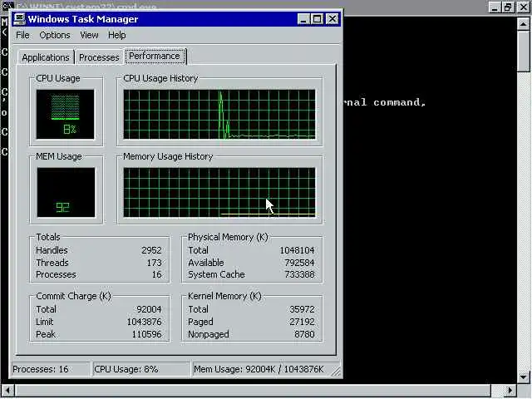Click Commit Charge Limit value 1043876
The image size is (532, 399).
[x=144, y=322]
